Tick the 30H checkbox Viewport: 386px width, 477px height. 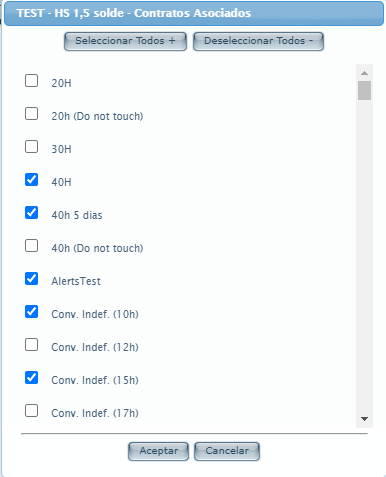pyautogui.click(x=31, y=147)
